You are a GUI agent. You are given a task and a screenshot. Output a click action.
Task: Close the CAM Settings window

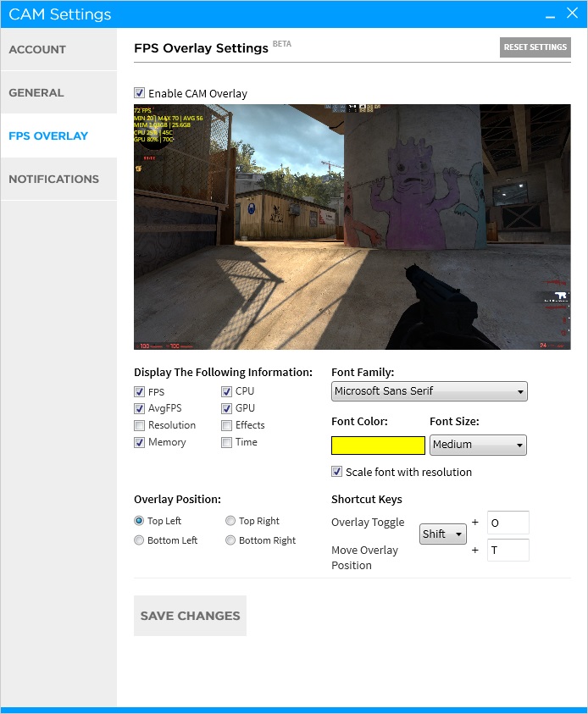coord(572,14)
